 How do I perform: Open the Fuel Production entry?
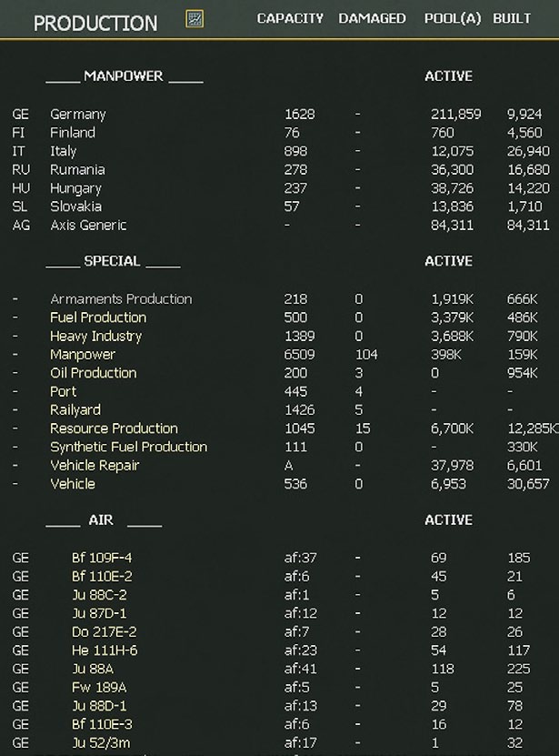tap(98, 318)
